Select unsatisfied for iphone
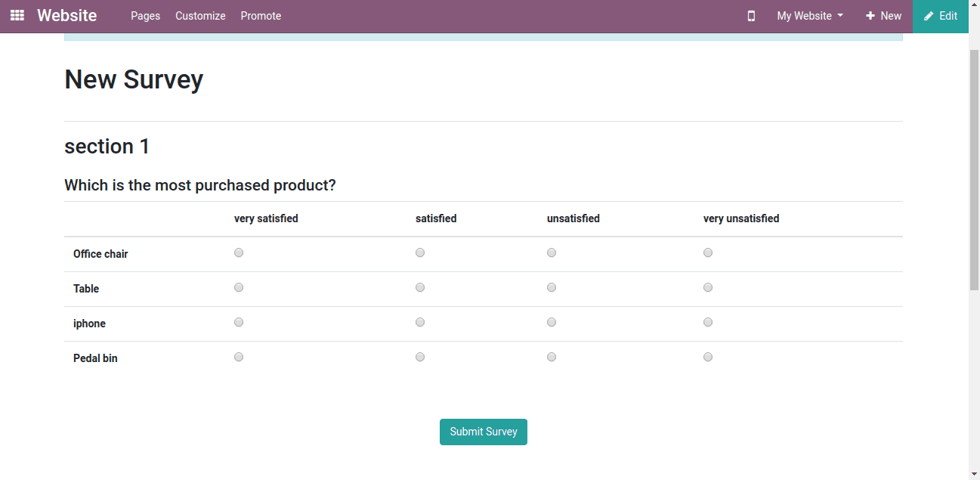Viewport: 980px width, 480px height. coord(552,322)
